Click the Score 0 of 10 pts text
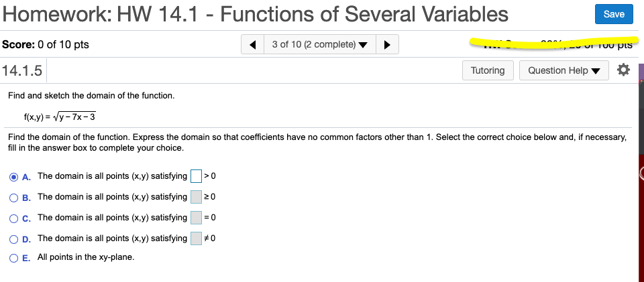Viewport: 644px width, 282px height. (45, 44)
